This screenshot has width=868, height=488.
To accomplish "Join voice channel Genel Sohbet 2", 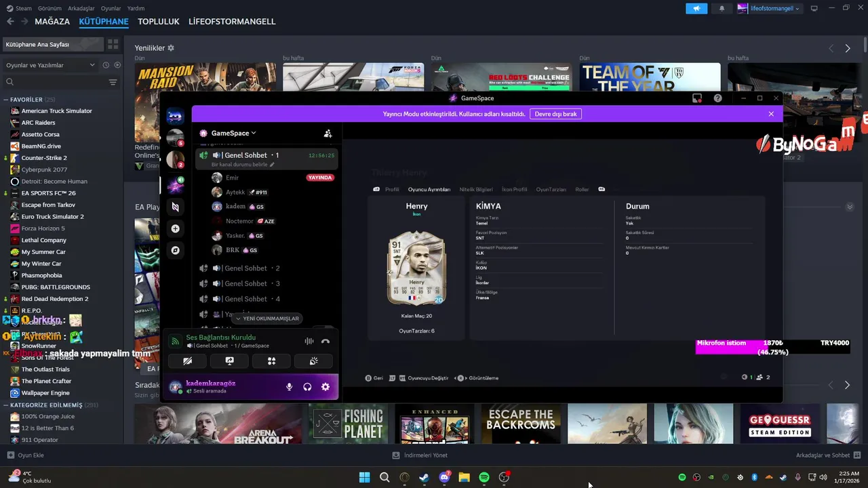I will tap(266, 268).
